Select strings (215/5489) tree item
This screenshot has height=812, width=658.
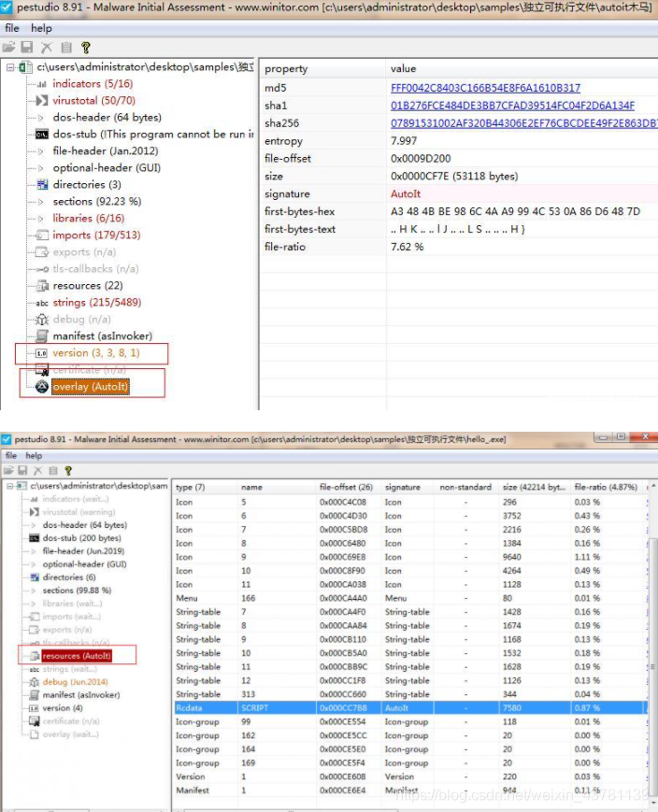click(x=97, y=303)
